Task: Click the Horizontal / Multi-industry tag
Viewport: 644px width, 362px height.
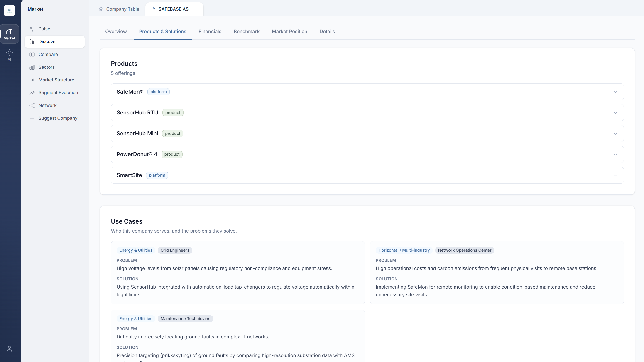Action: 404,250
